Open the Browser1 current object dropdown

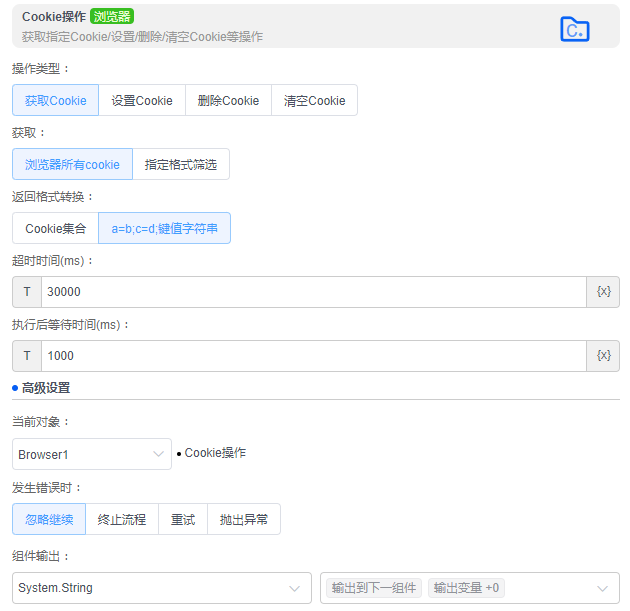point(92,454)
